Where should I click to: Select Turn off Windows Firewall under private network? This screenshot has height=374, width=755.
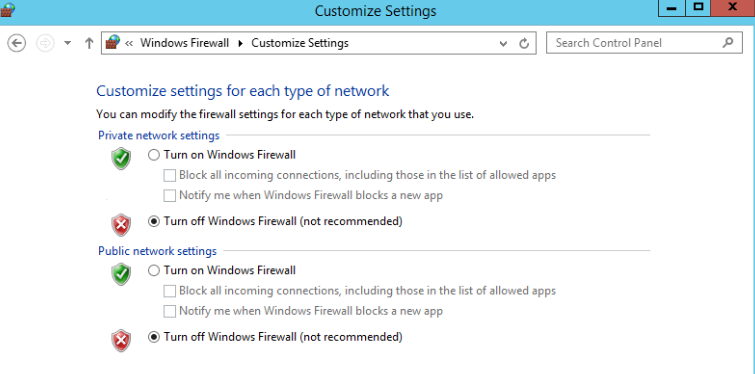click(154, 221)
